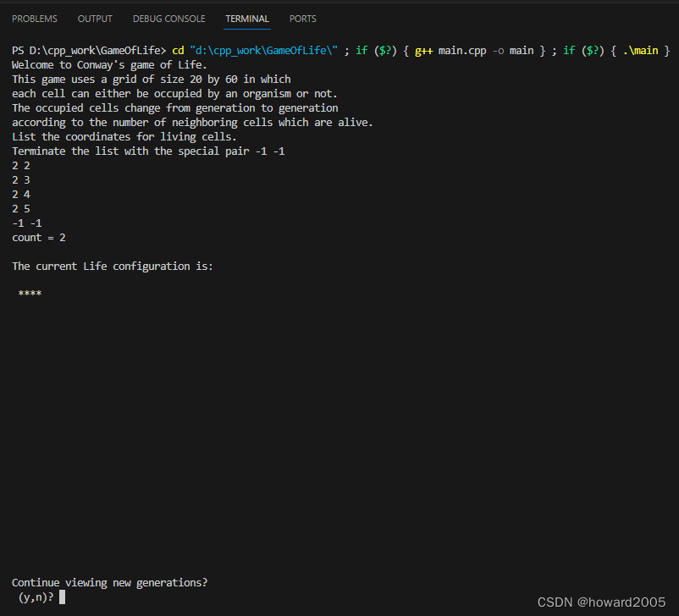679x616 pixels.
Task: Click "Continue viewing new generations?" prompt text
Action: point(109,583)
